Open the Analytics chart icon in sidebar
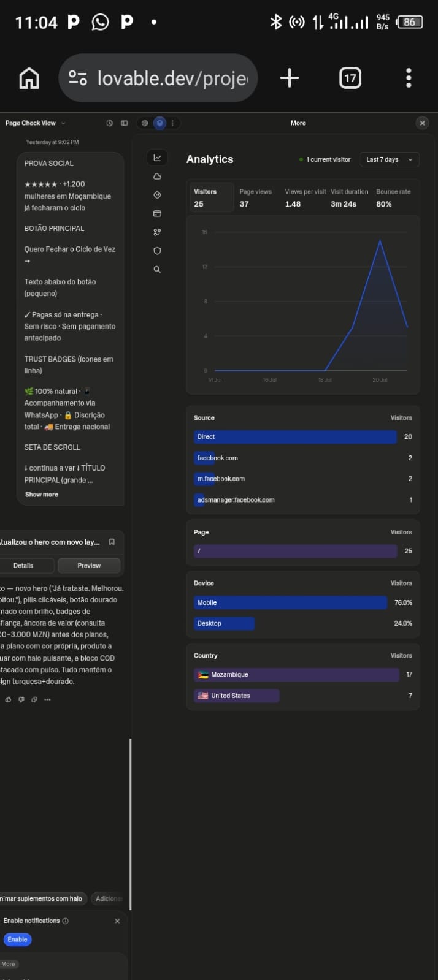 [x=157, y=158]
